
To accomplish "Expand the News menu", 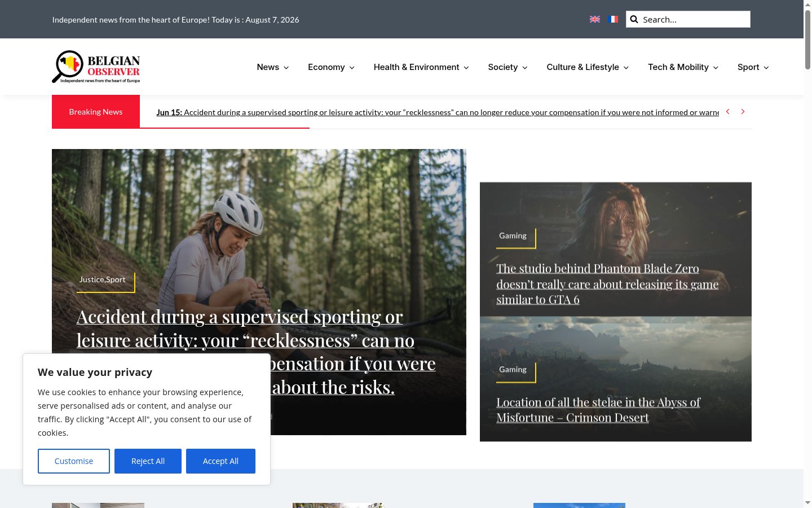I will click(x=273, y=67).
